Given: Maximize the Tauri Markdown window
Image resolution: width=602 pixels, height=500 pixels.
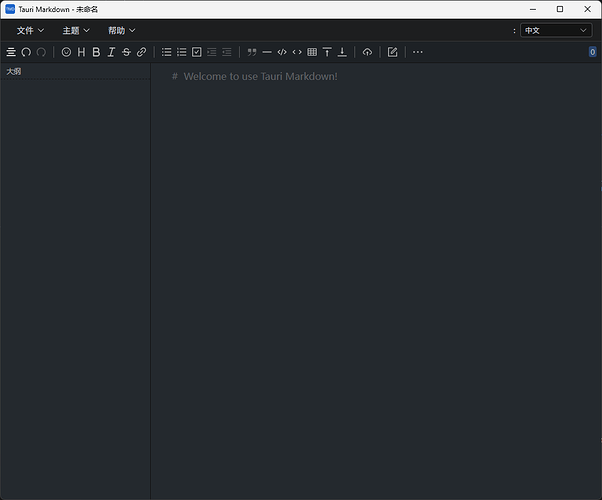Looking at the screenshot, I should [560, 9].
